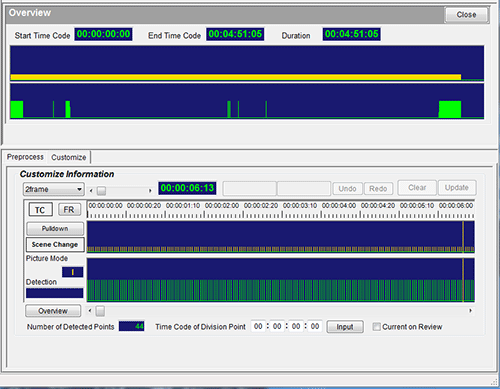Viewport: 500px width, 389px height.
Task: Click the Clear button
Action: [417, 188]
